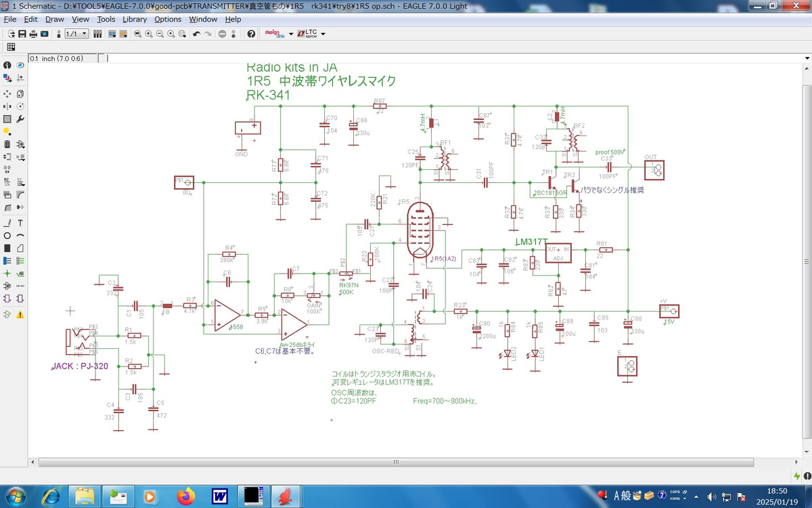Viewport: 812px width, 508px height.
Task: Open the Tools menu
Action: (106, 19)
